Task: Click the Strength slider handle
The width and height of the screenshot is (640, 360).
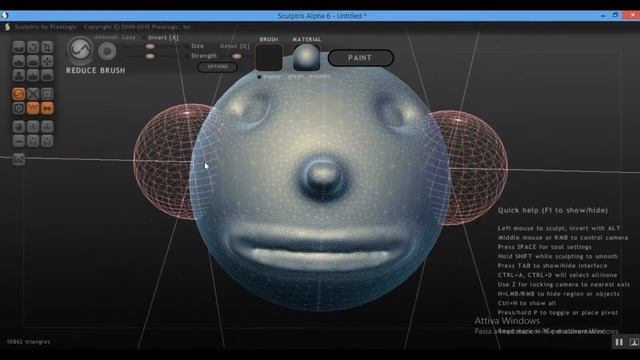Action: 150,56
